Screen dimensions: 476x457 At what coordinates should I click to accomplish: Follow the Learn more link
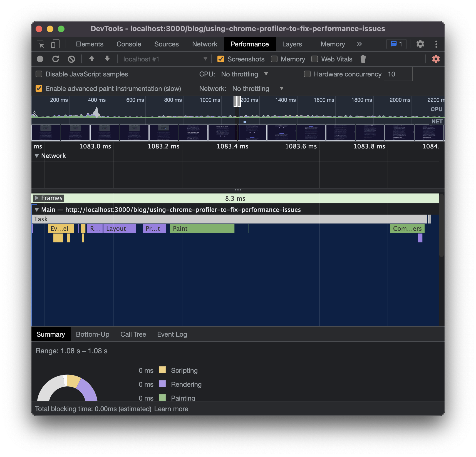pos(171,409)
